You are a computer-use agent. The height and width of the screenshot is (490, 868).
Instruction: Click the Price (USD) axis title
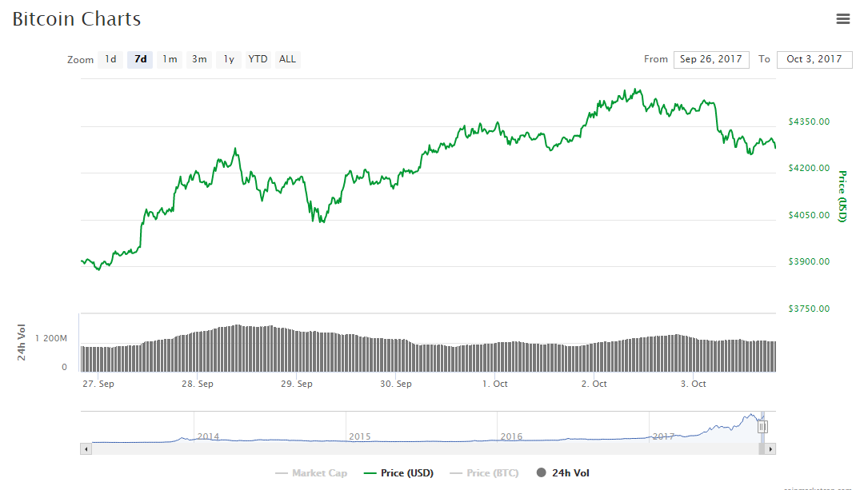842,197
